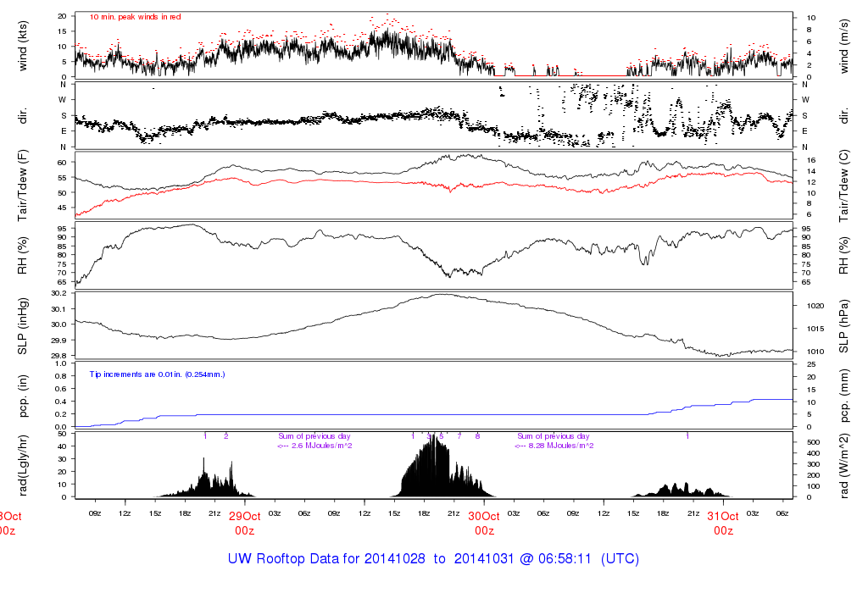
Task: Select the "SLP (hPa)" axis label
Action: (x=843, y=326)
